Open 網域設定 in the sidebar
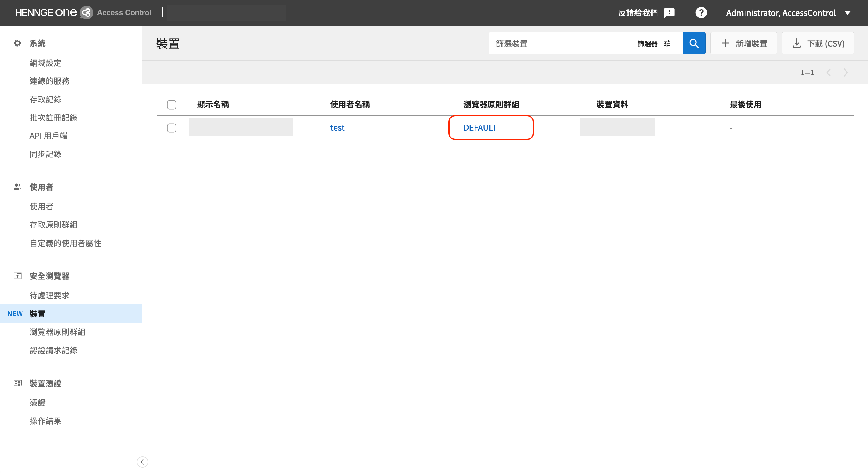Screen dimensions: 868x474 point(46,63)
